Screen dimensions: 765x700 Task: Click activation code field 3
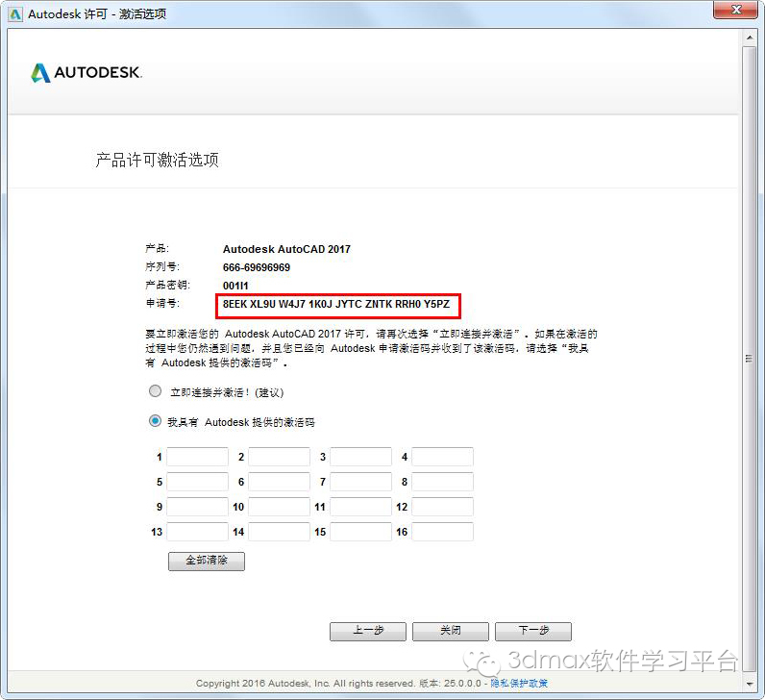pyautogui.click(x=361, y=457)
